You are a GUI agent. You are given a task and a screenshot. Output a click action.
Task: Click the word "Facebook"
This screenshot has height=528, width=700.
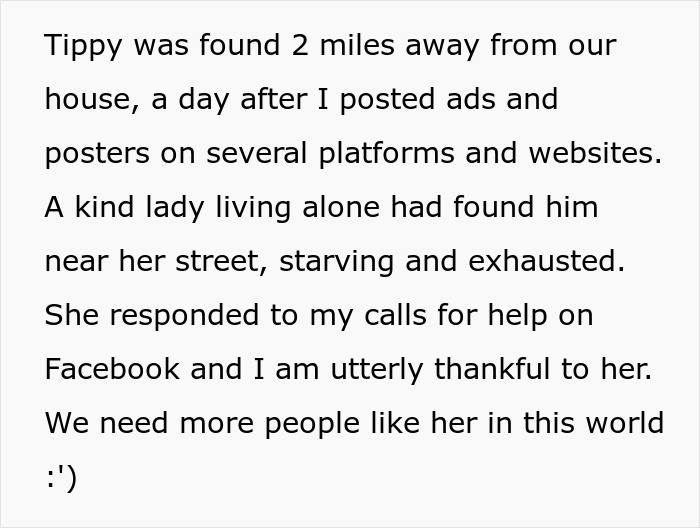tap(112, 370)
